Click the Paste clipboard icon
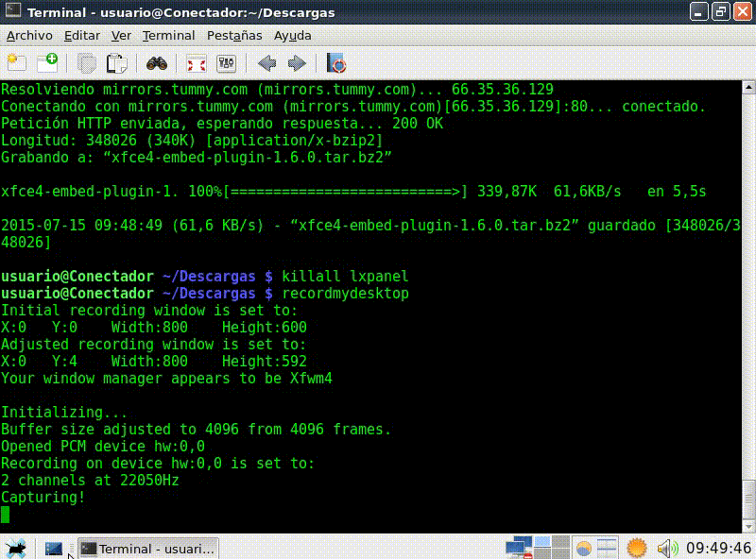The width and height of the screenshot is (756, 559). 116,63
